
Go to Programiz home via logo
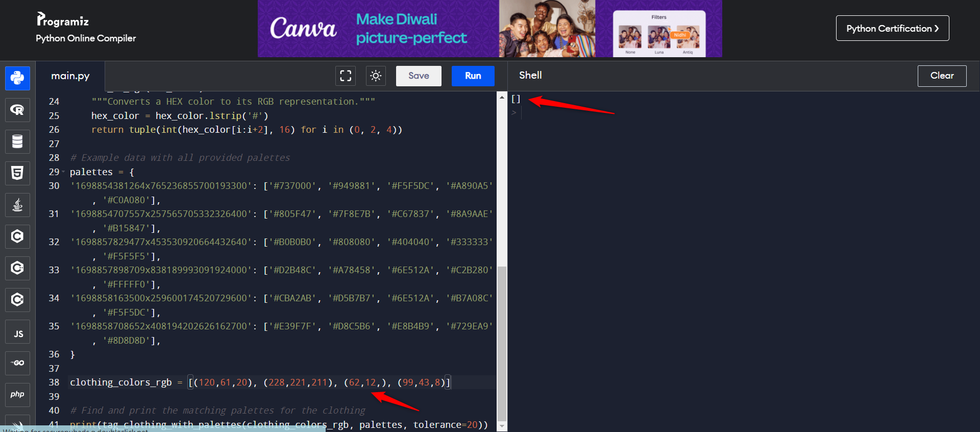(x=63, y=20)
